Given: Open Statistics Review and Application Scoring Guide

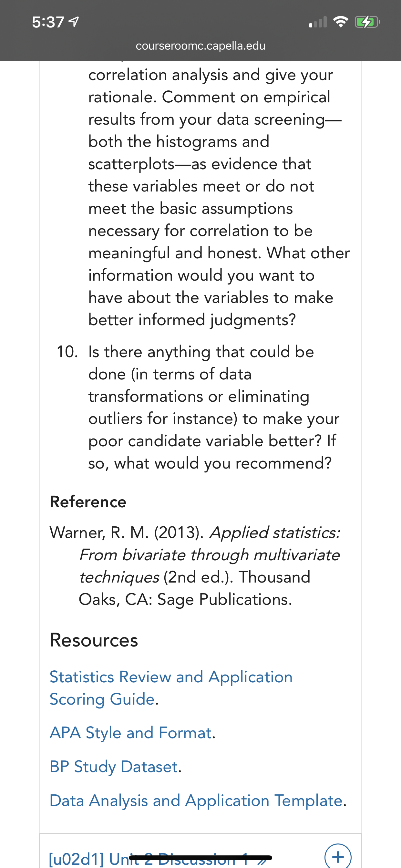Looking at the screenshot, I should [x=171, y=688].
